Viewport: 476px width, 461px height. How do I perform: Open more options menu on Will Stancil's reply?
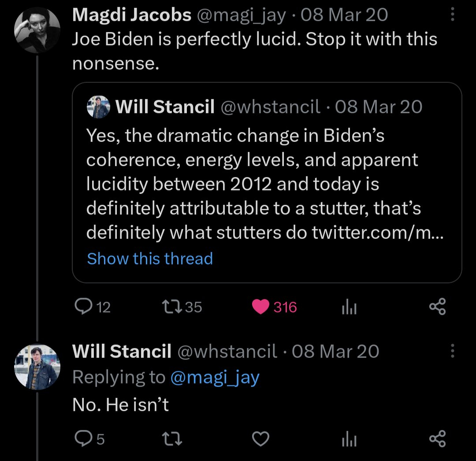coord(452,351)
